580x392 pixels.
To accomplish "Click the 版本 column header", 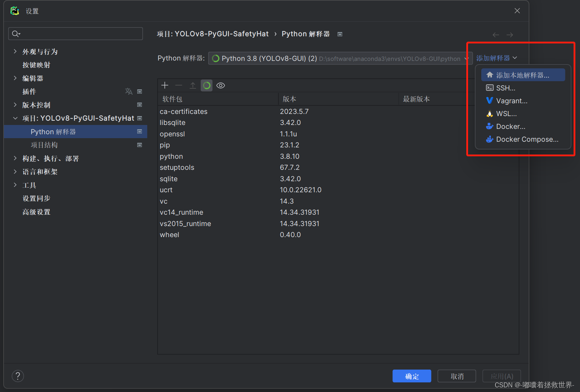I will [x=338, y=99].
